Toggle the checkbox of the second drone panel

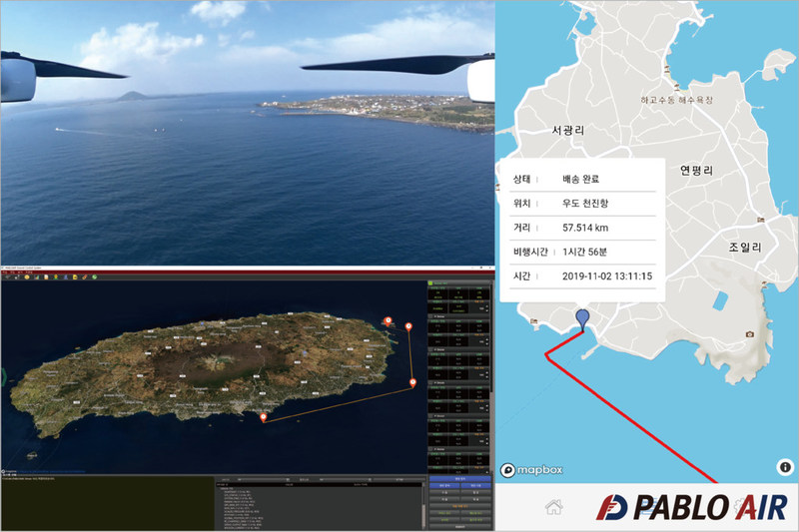coord(430,316)
